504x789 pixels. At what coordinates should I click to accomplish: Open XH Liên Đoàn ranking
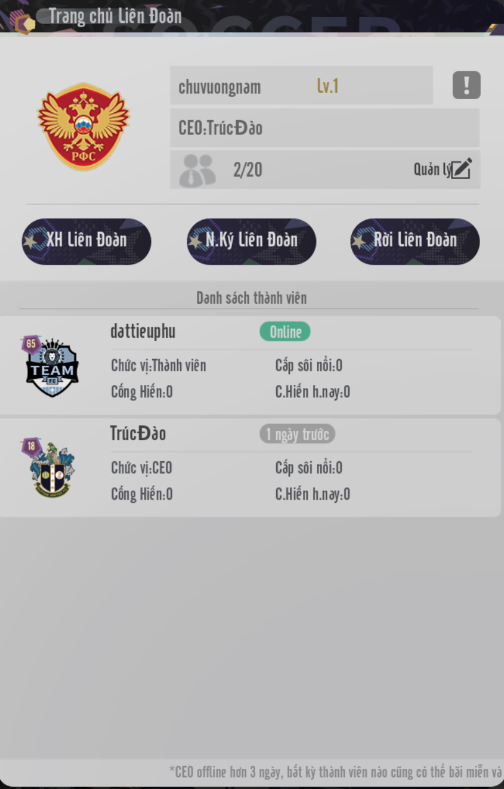click(87, 242)
